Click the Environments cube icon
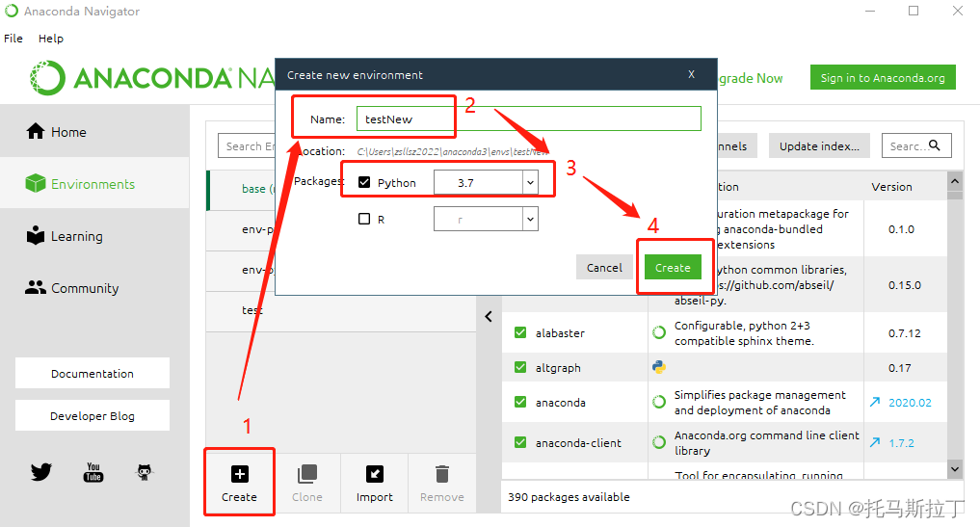This screenshot has height=527, width=980. pos(36,183)
